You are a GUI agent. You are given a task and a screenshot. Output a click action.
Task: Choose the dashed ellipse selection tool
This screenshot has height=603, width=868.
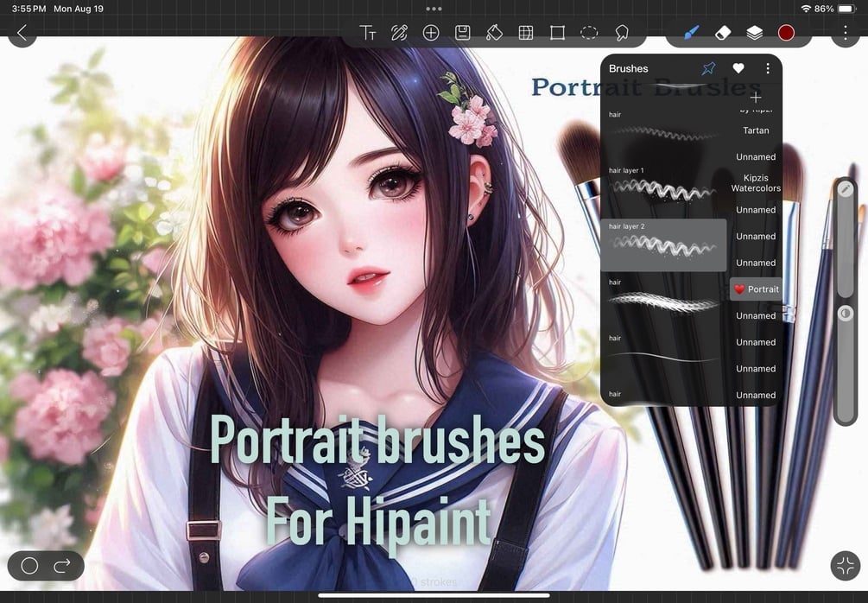point(589,33)
